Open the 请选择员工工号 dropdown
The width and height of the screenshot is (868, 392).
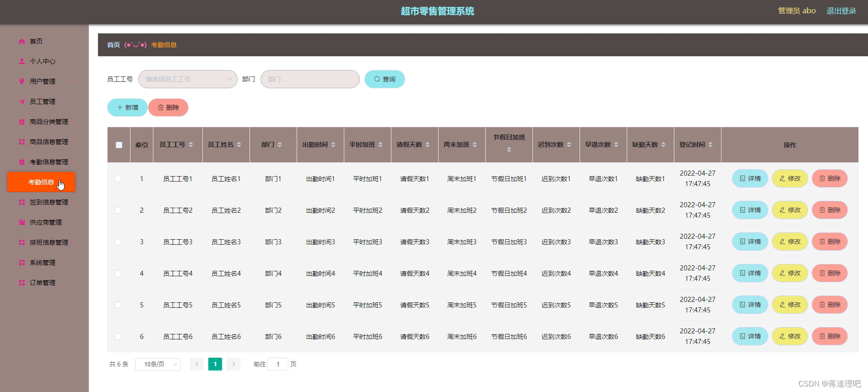click(x=188, y=79)
